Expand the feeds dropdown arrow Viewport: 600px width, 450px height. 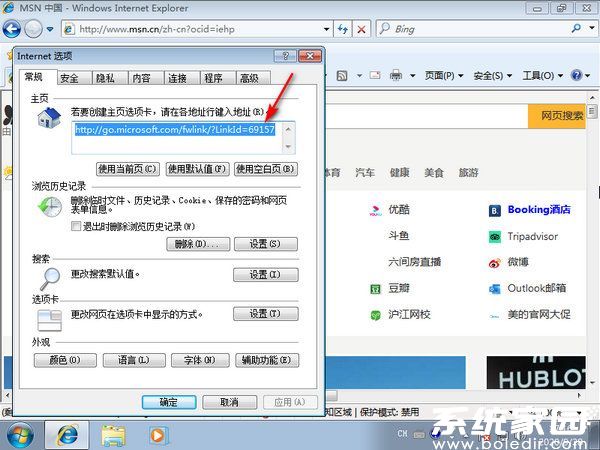pos(359,76)
